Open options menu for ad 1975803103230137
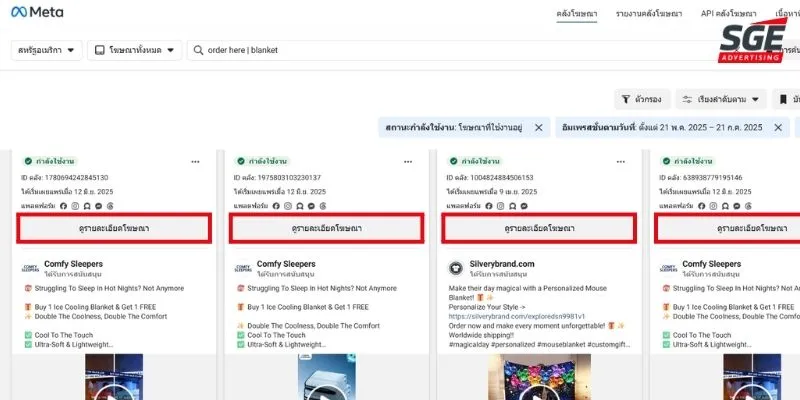 pos(408,162)
